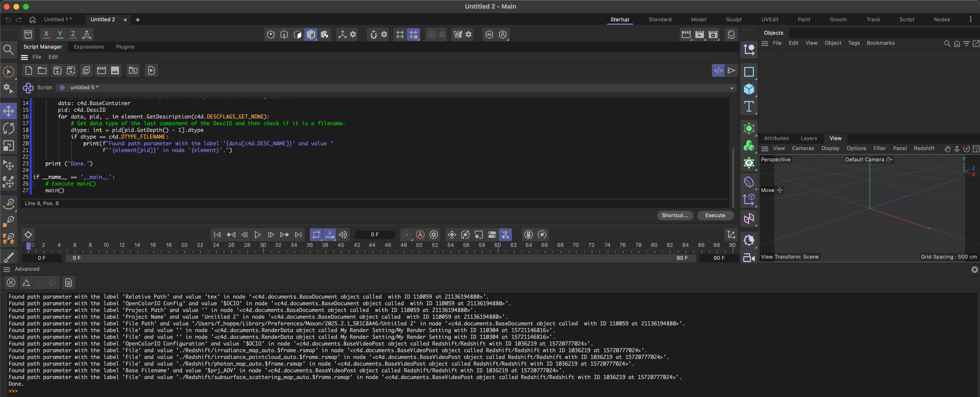980x397 pixels.
Task: Enable Autokeying with the red A icon
Action: pyautogui.click(x=420, y=235)
